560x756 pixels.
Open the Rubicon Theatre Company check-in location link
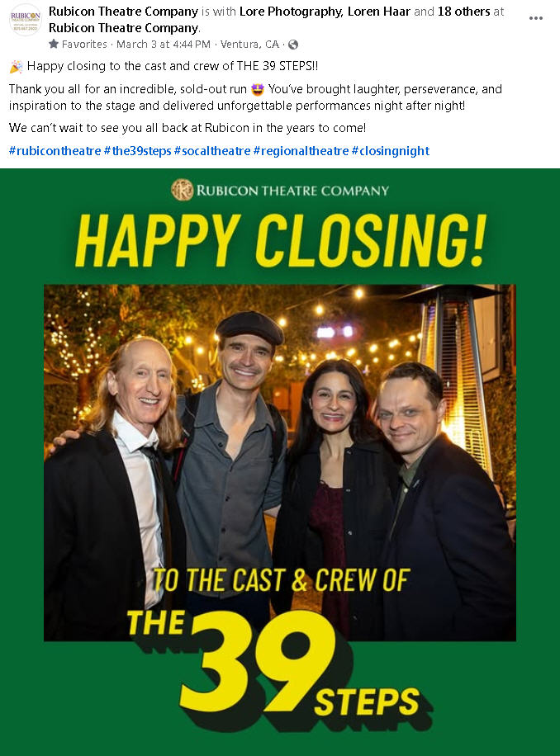123,28
